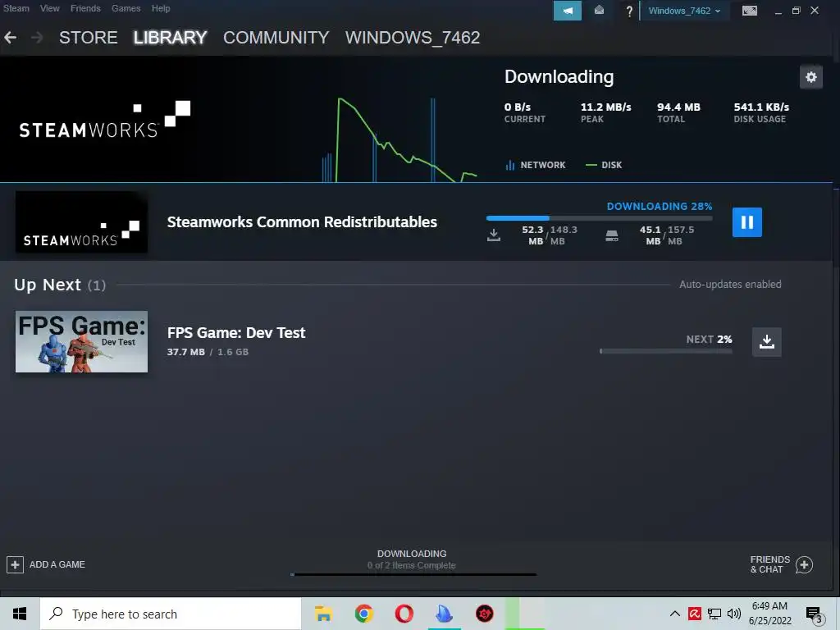Open Steamworks Common Redistributables thumbnail

tap(81, 221)
